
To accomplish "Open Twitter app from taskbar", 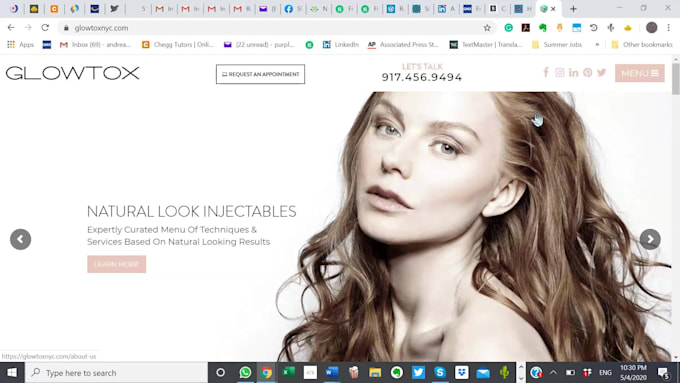I will [x=418, y=373].
